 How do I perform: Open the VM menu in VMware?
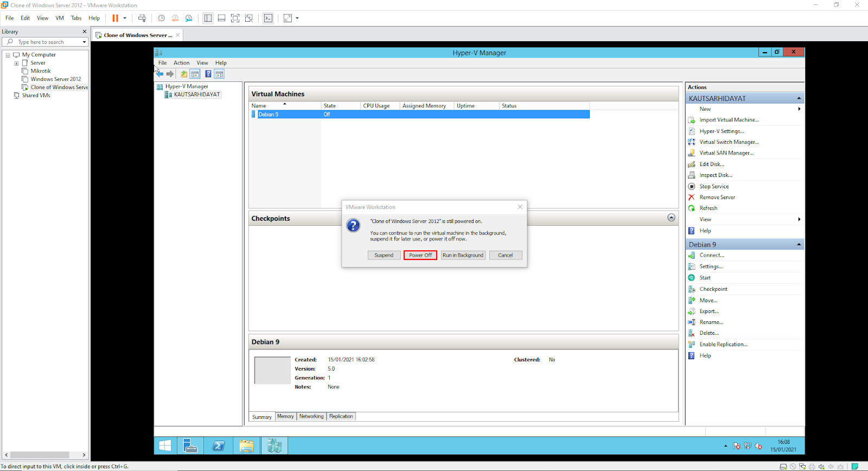tap(60, 18)
